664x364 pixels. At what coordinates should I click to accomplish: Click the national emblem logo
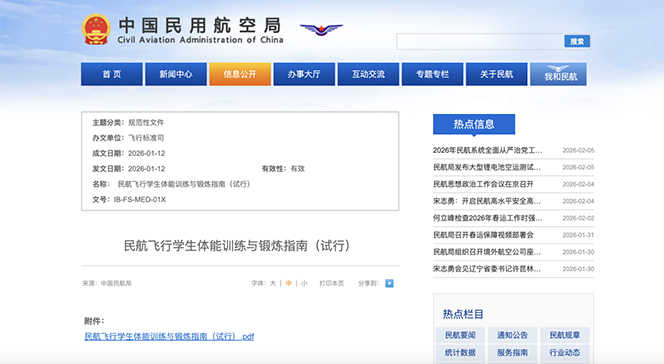(x=96, y=30)
